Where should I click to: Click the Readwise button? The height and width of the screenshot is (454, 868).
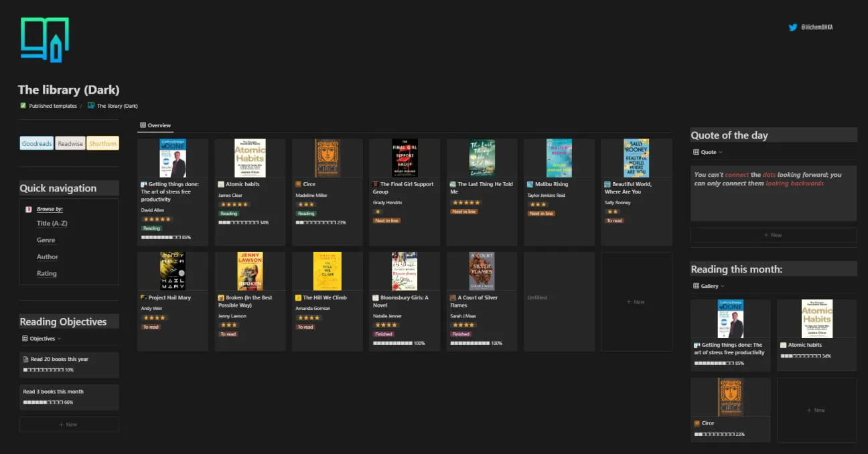70,143
